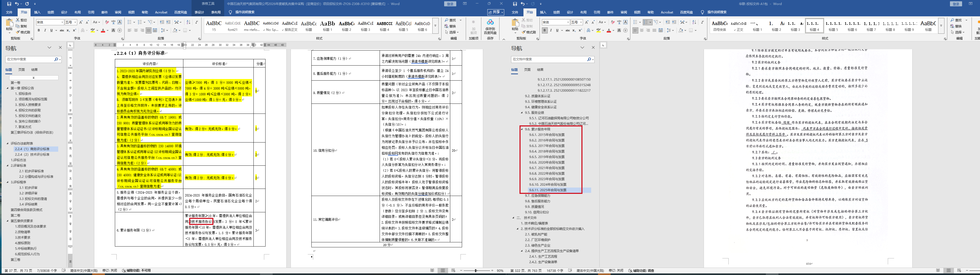Turn off bold in right Word window
The width and height of the screenshot is (980, 275).
[545, 31]
